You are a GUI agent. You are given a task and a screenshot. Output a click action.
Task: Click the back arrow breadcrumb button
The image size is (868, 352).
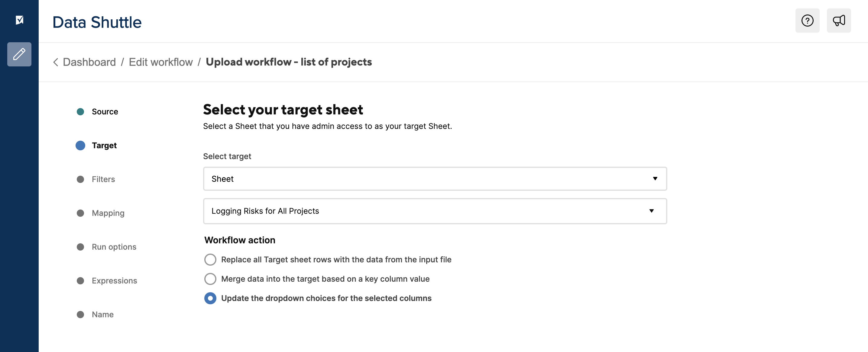55,62
